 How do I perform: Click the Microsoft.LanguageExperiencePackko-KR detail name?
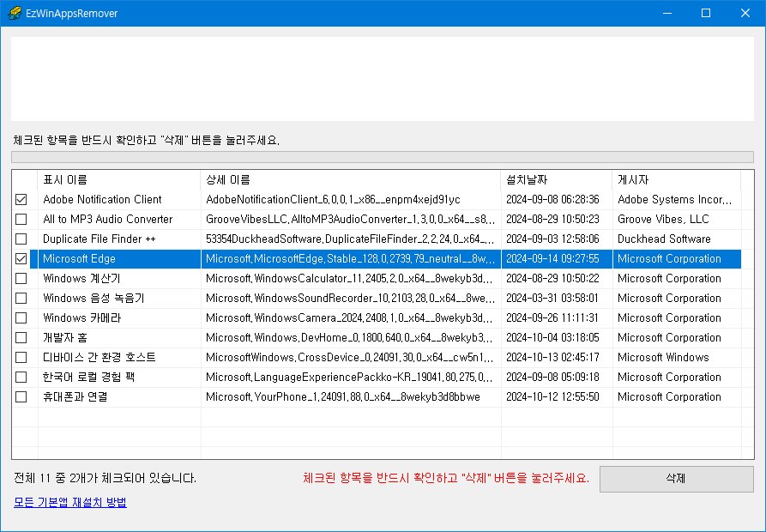click(350, 378)
